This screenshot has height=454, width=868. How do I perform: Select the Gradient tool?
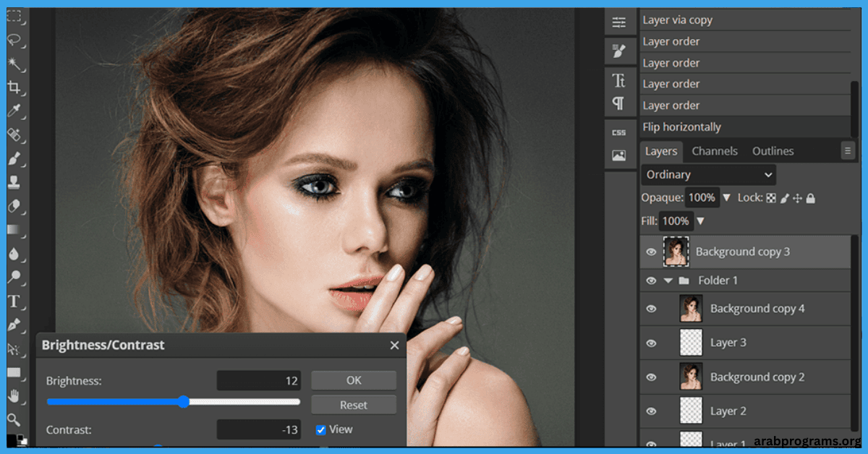(14, 230)
